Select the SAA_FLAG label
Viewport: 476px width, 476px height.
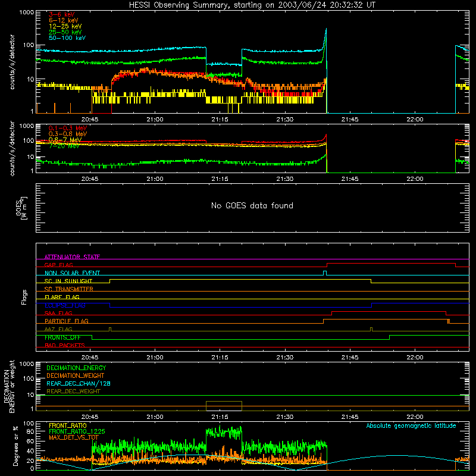click(x=58, y=313)
